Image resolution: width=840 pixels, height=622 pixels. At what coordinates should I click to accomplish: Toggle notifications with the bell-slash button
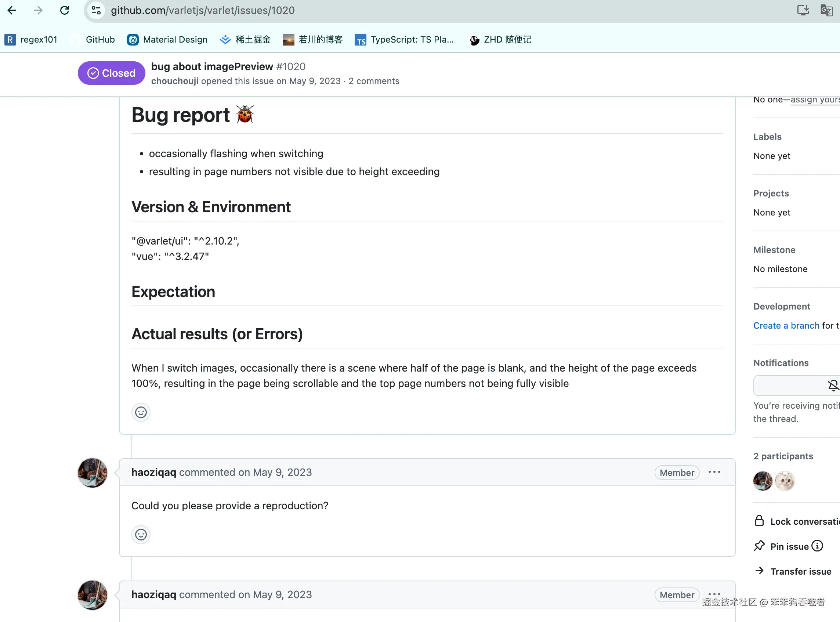point(832,385)
